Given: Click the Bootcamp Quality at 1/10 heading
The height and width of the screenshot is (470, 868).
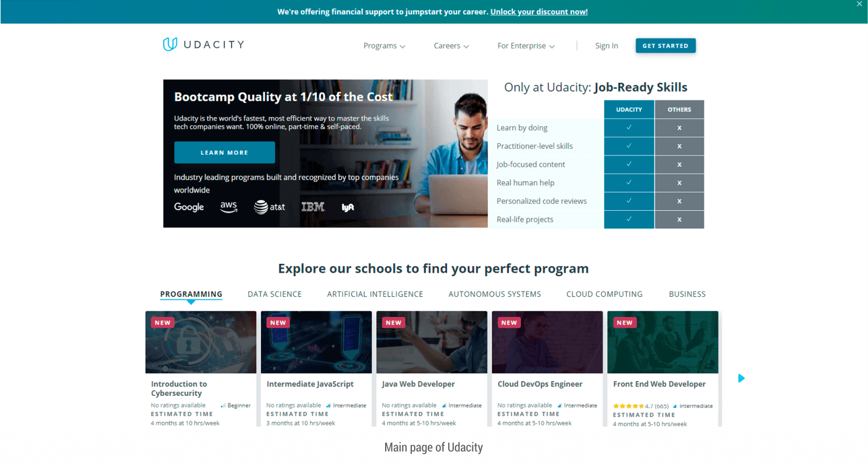Looking at the screenshot, I should (x=283, y=97).
